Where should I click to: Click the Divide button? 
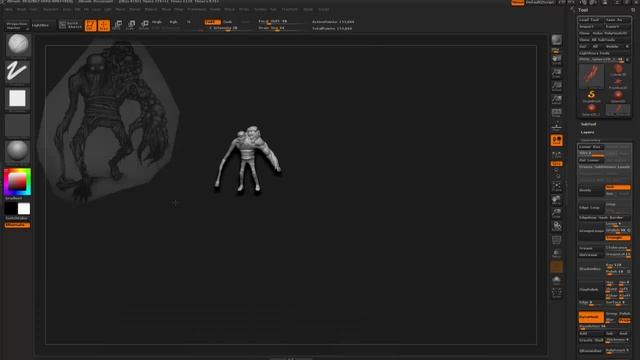coord(591,190)
